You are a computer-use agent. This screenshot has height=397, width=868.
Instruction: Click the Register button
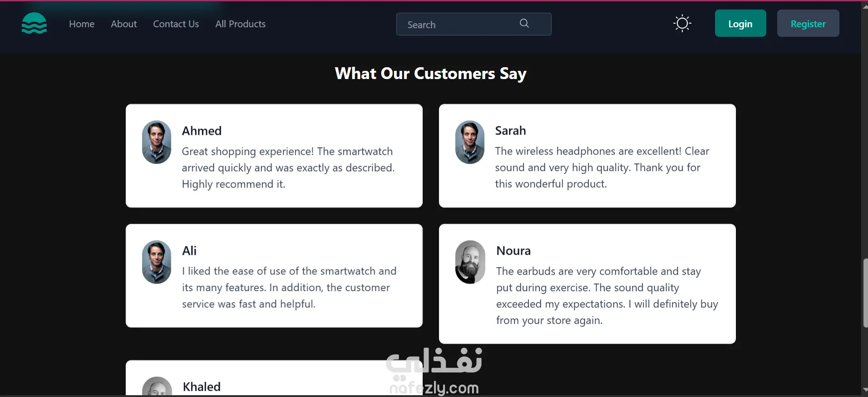pos(808,24)
